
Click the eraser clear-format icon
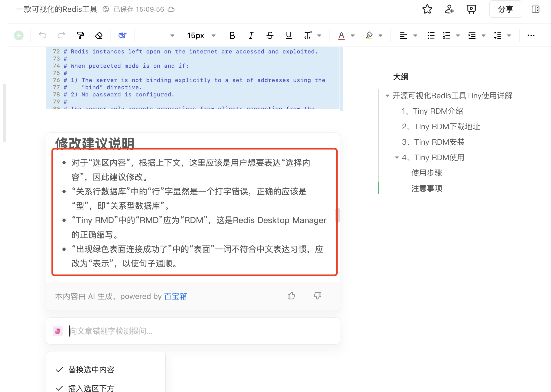click(99, 35)
